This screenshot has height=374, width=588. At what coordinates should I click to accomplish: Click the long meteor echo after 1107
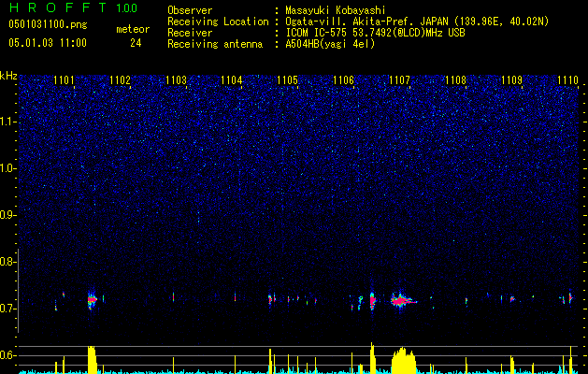[403, 300]
